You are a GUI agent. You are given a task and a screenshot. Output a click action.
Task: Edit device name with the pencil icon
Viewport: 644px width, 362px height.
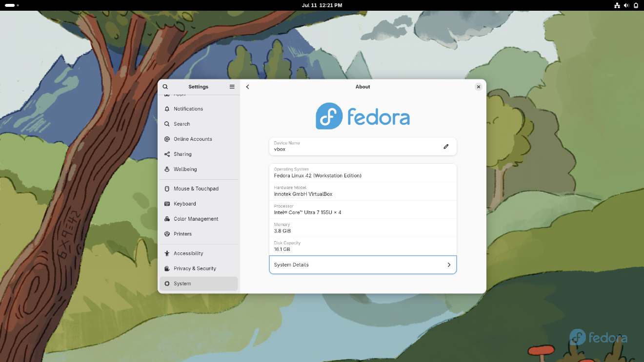[446, 146]
